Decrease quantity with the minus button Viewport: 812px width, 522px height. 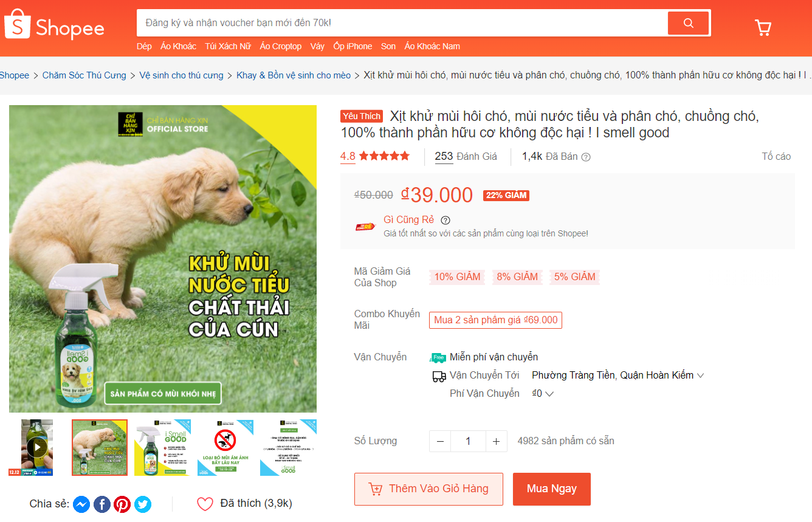coord(440,441)
